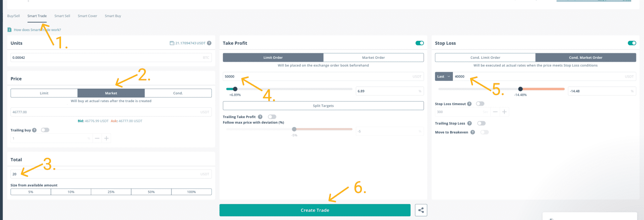Select the Cond. price type option
This screenshot has height=220, width=644.
click(x=178, y=93)
